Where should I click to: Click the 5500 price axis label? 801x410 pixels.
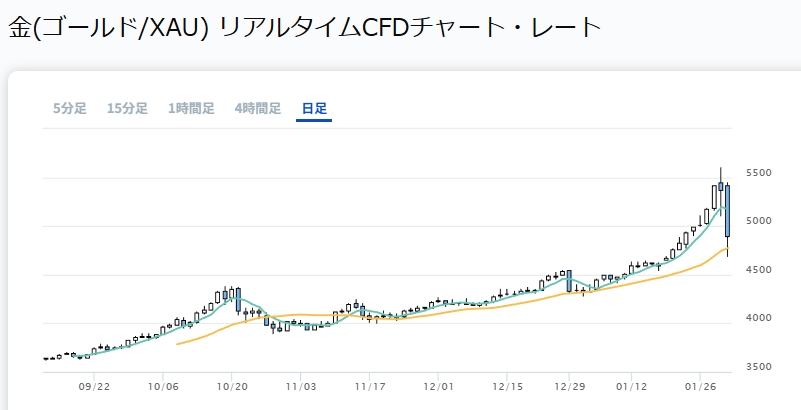pyautogui.click(x=759, y=173)
